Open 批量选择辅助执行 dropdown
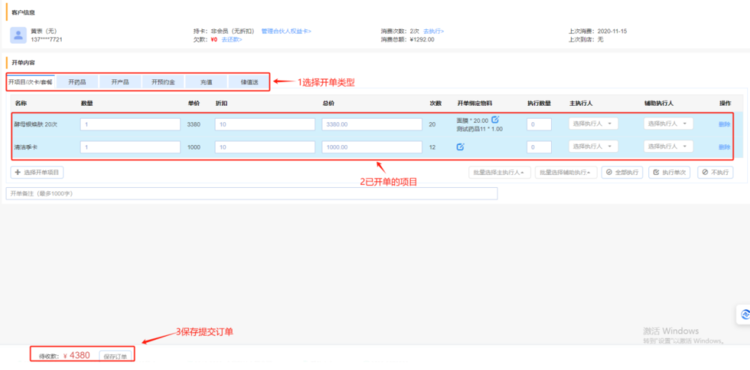 566,173
